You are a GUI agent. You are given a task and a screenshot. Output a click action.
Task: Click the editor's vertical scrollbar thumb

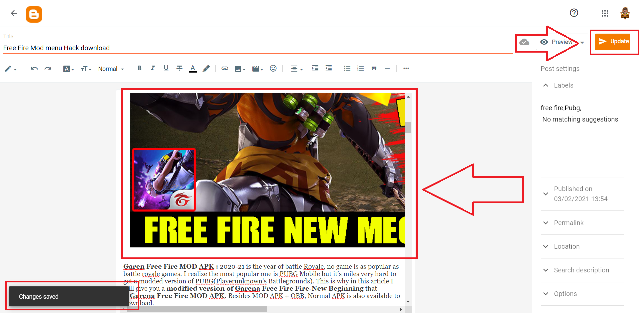click(408, 127)
